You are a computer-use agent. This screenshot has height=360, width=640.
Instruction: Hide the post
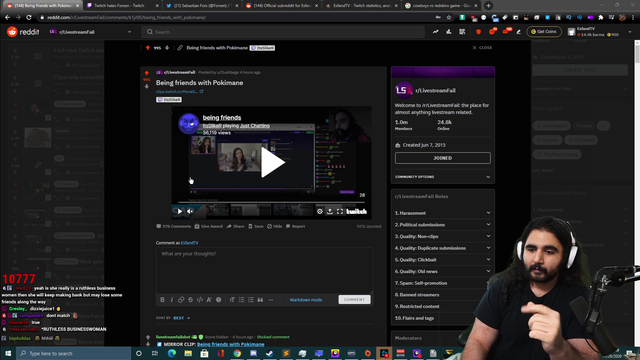point(275,226)
